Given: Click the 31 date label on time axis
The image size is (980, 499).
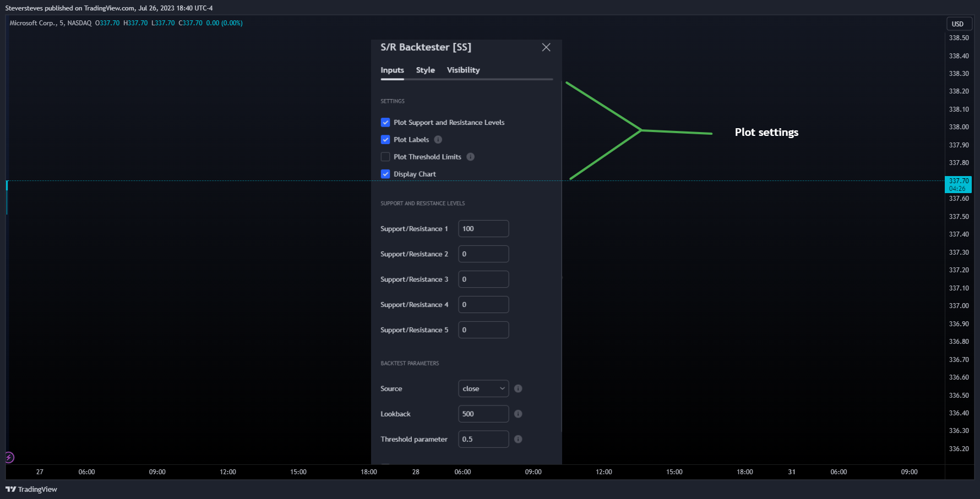Looking at the screenshot, I should (792, 472).
